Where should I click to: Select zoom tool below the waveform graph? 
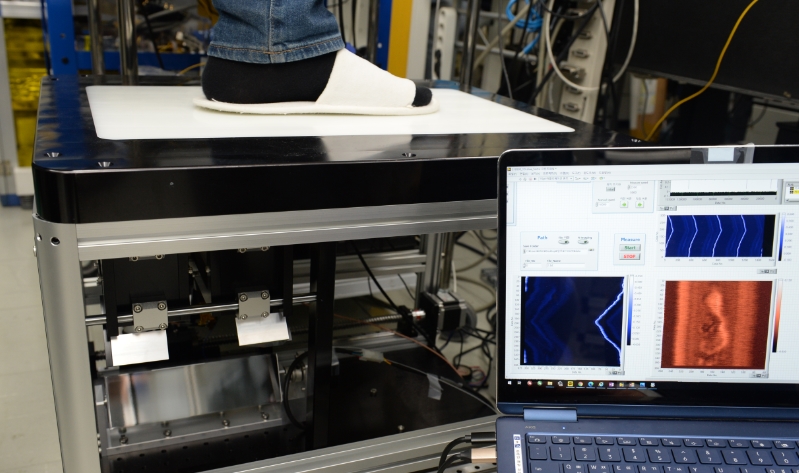[x=667, y=208]
